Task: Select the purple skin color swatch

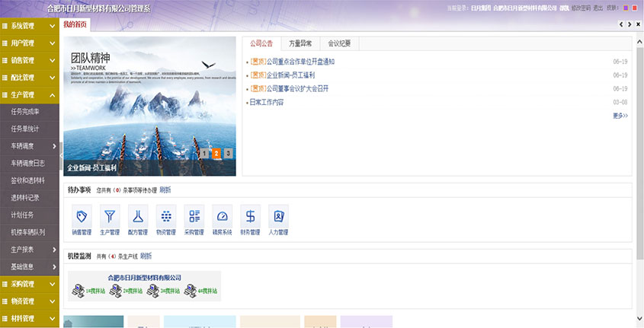Action: point(626,8)
